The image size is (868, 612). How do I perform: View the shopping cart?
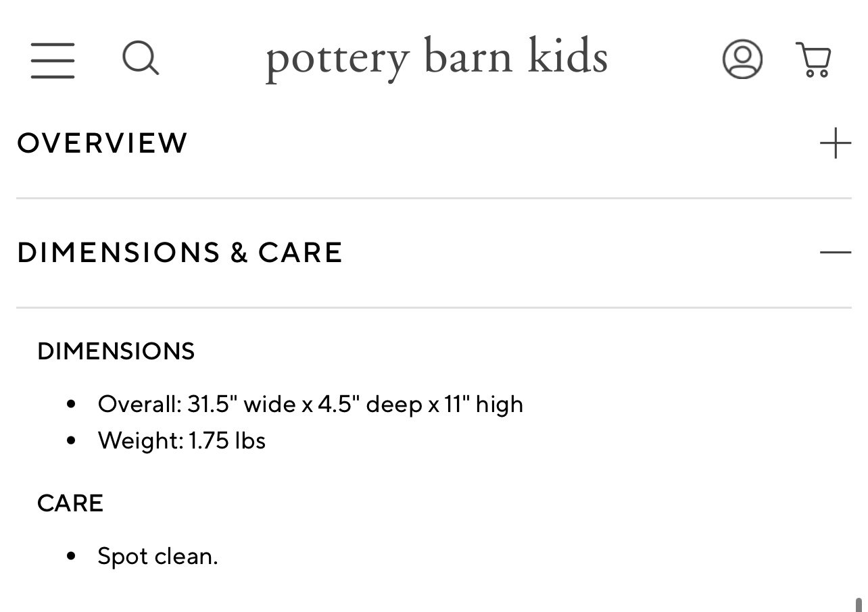[813, 59]
